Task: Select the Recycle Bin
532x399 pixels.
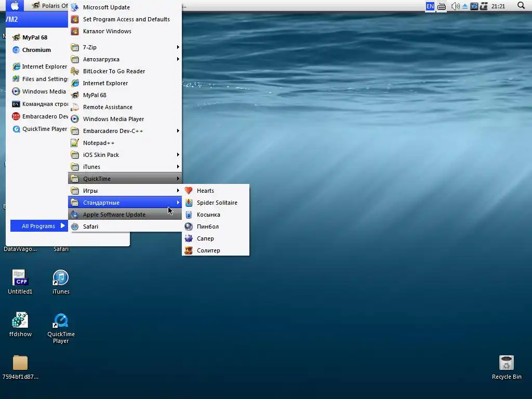Action: click(507, 367)
